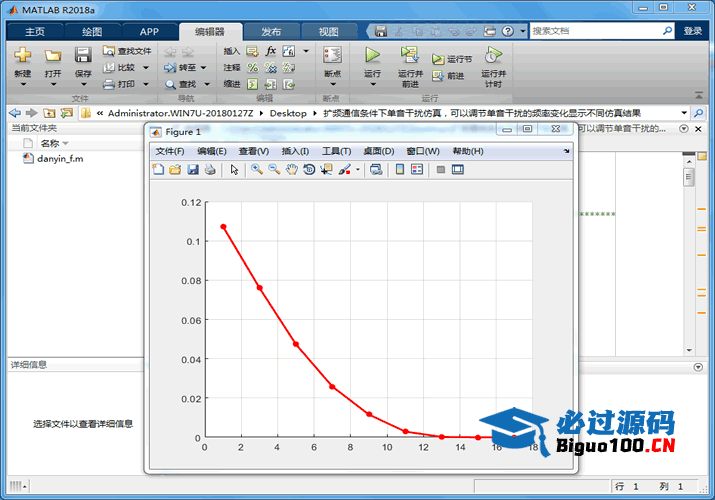Click the Save (保存) disk icon

83,55
